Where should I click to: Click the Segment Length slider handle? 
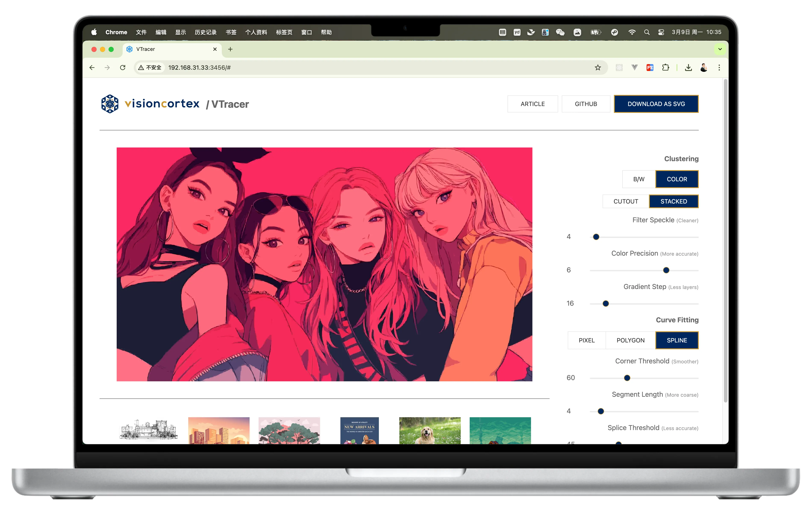click(x=601, y=411)
